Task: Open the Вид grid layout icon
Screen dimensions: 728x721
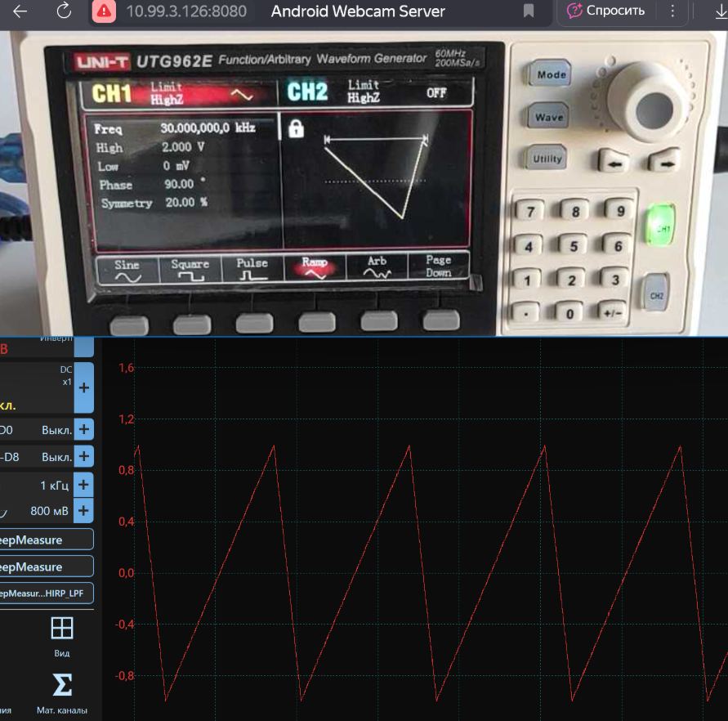Action: coord(62,628)
